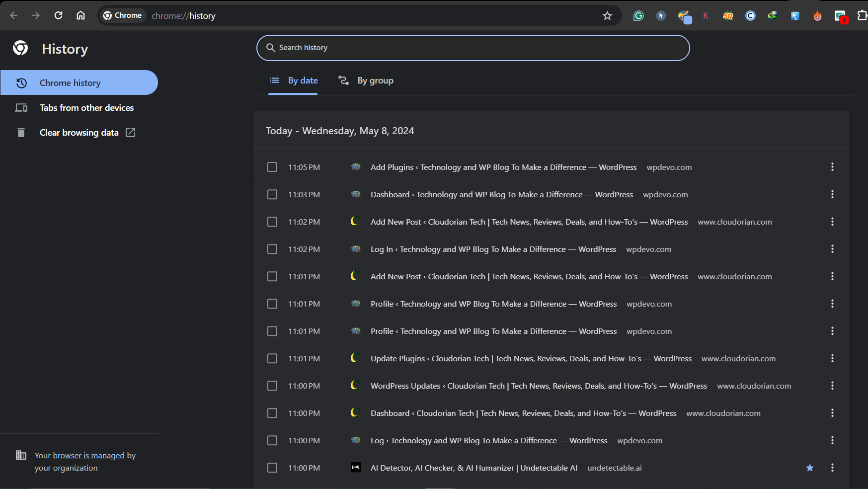Open actions menu for 11:02 PM Add New Post
This screenshot has height=489, width=868.
click(x=832, y=222)
